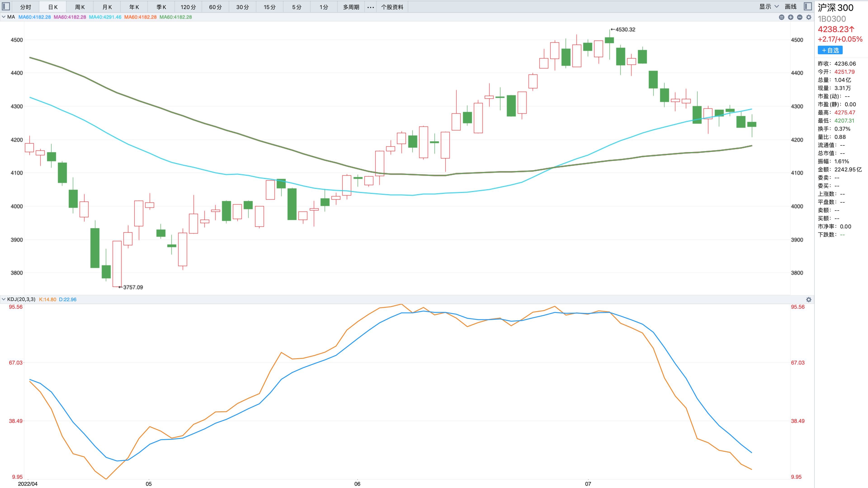Click the cyan MA40:4291.46 legend label
868x488 pixels.
click(105, 17)
